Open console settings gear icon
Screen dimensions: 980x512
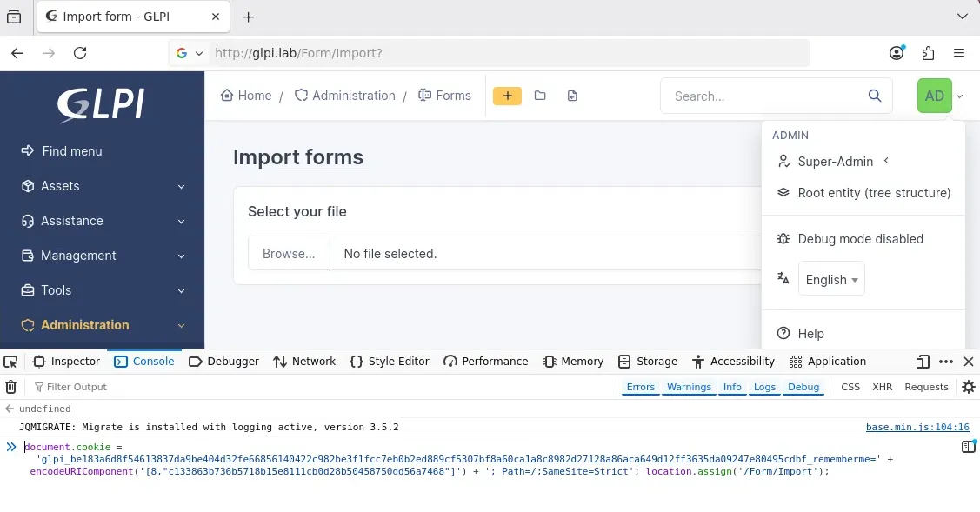tap(968, 387)
